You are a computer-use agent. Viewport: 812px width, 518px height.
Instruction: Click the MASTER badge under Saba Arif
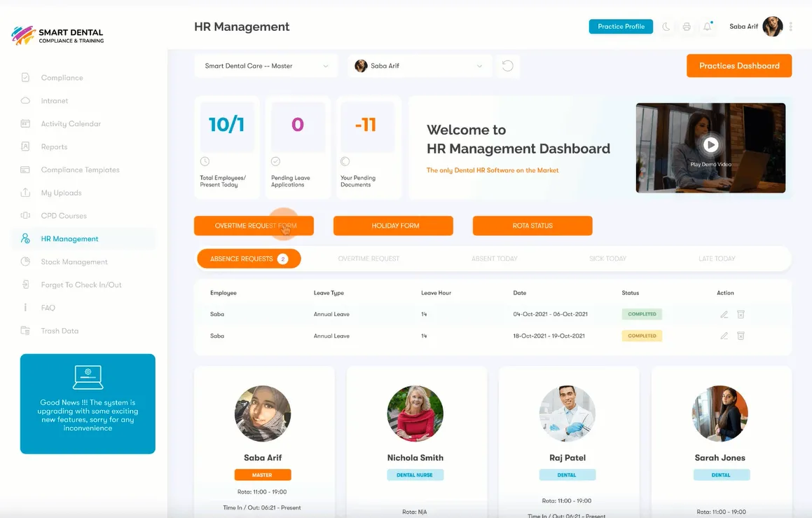click(x=263, y=475)
